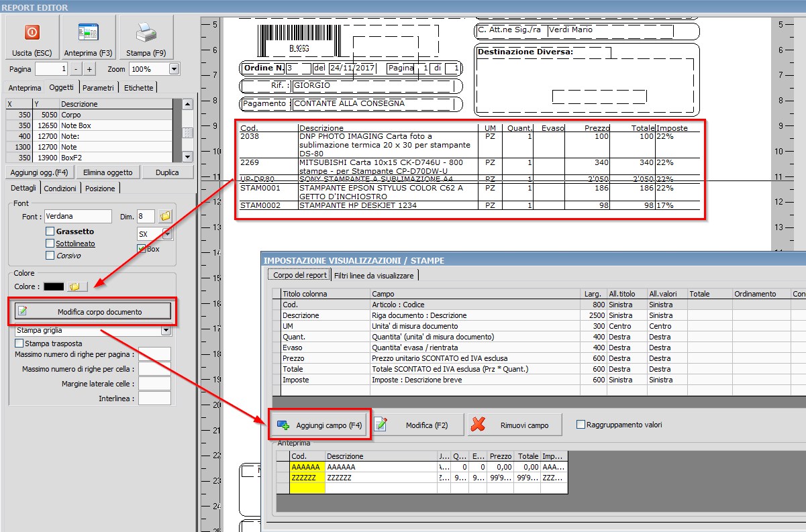Click the black Colore swatch

(54, 286)
